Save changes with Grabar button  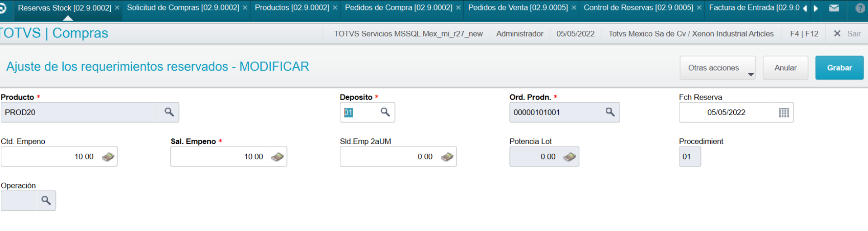click(x=840, y=68)
